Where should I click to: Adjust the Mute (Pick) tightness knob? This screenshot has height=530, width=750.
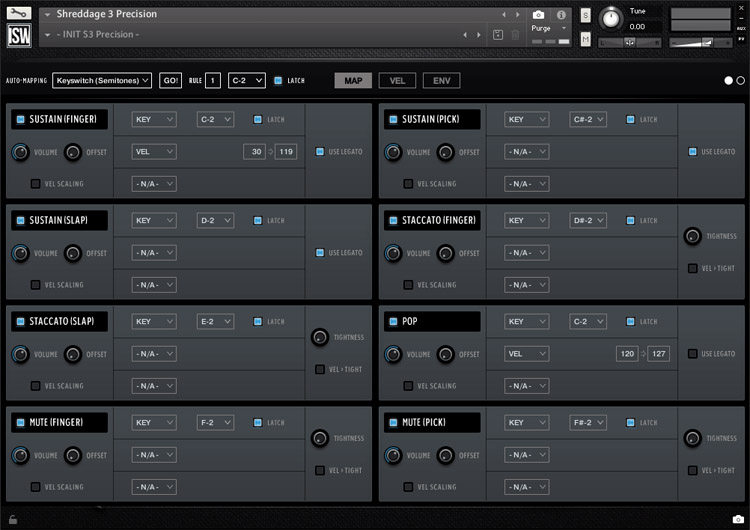pos(692,438)
